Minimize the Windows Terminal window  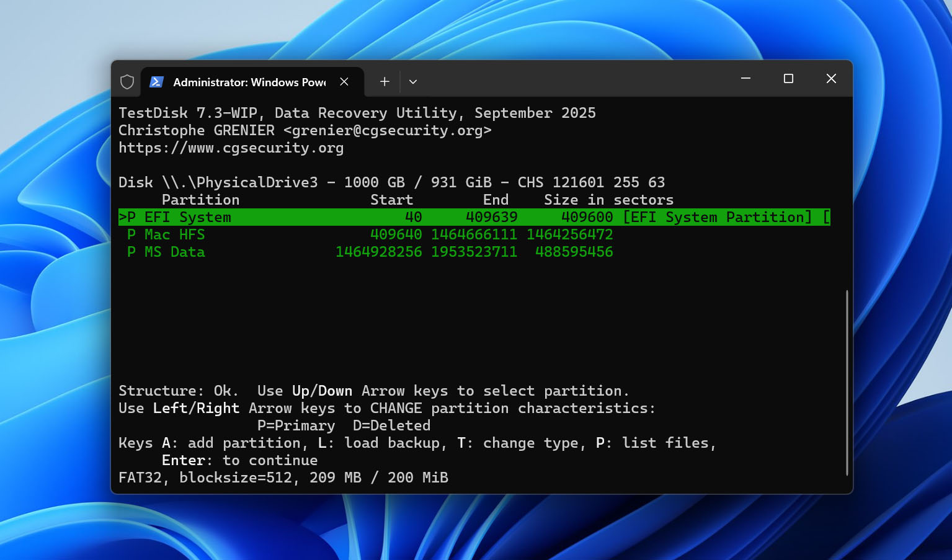click(745, 79)
